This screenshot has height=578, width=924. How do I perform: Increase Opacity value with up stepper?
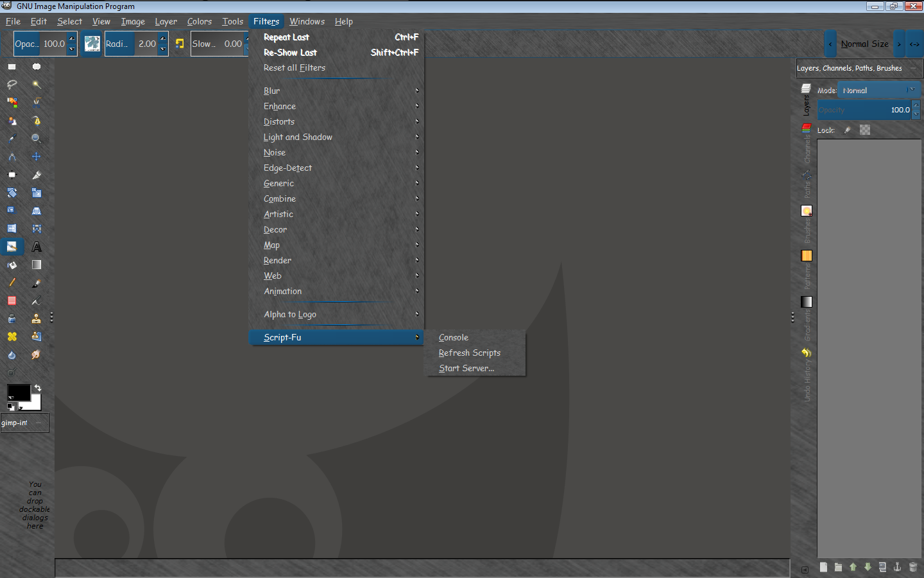[71, 39]
